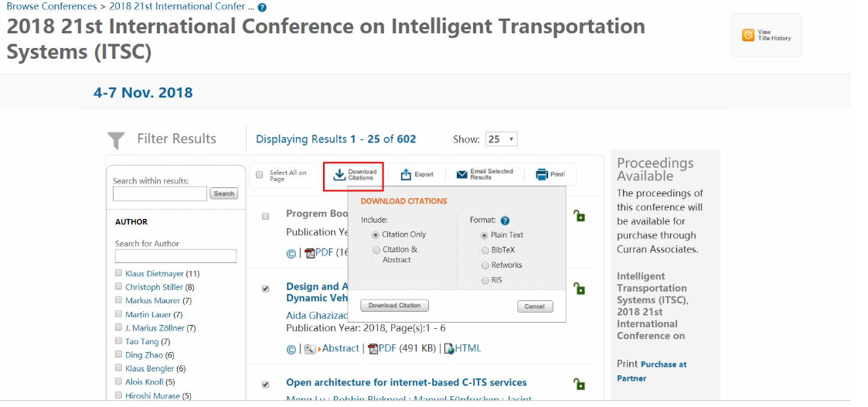Select the RIS format radio button

[x=485, y=281]
